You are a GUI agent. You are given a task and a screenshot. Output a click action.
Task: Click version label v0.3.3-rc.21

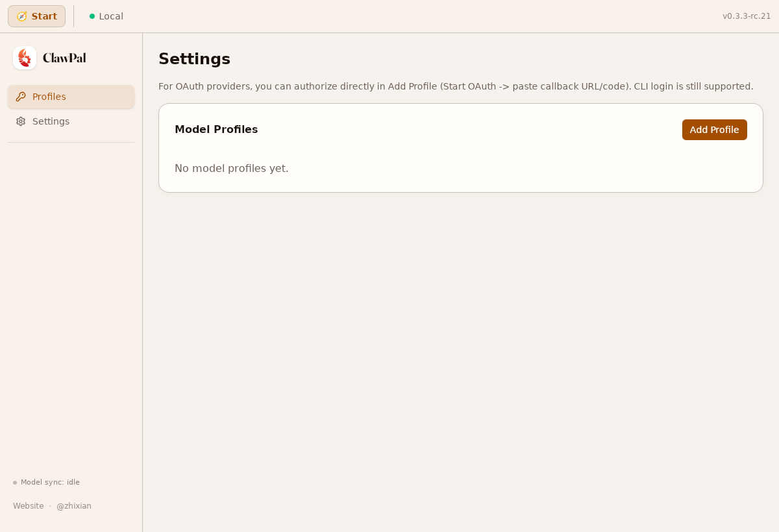[747, 16]
